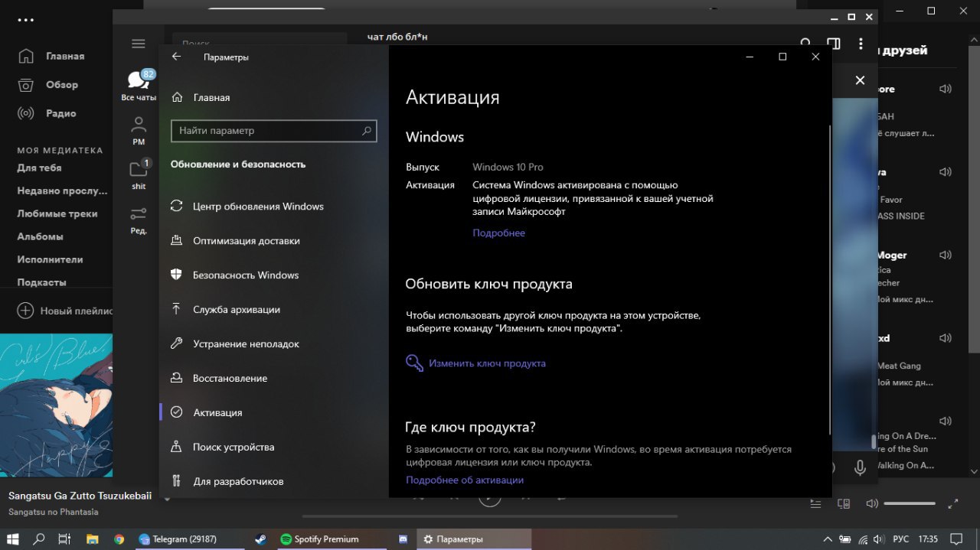Click the Найти параметр search box
980x550 pixels.
274,131
